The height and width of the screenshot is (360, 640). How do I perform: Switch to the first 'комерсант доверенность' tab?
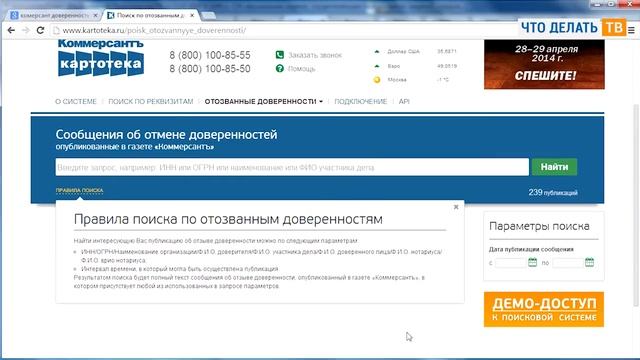coord(53,15)
